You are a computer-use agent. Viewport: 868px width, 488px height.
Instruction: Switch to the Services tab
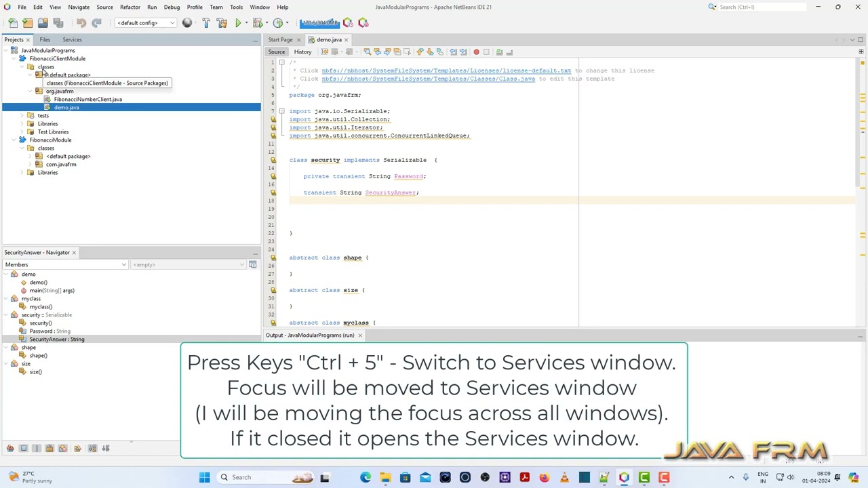72,39
